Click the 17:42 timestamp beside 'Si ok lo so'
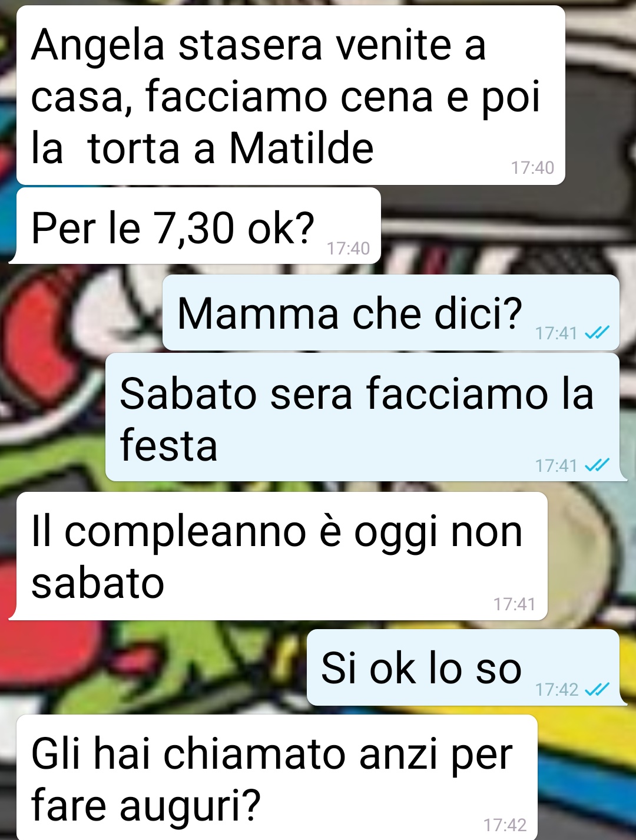 tap(556, 689)
